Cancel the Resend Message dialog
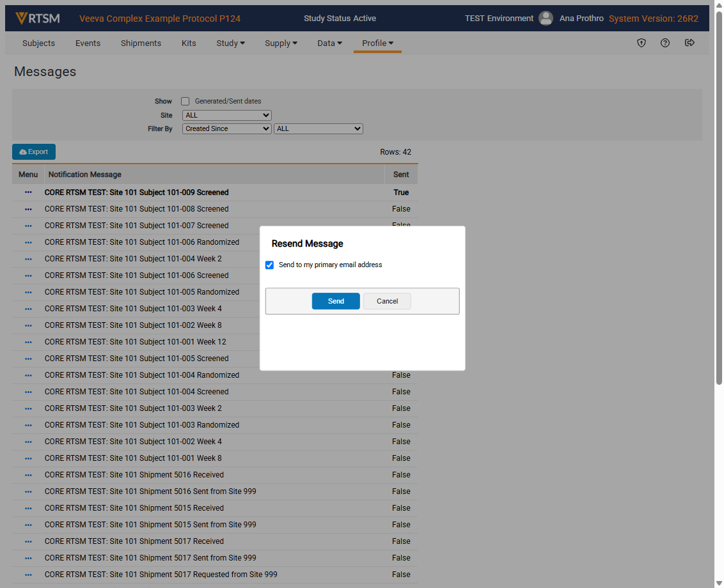 [x=387, y=301]
